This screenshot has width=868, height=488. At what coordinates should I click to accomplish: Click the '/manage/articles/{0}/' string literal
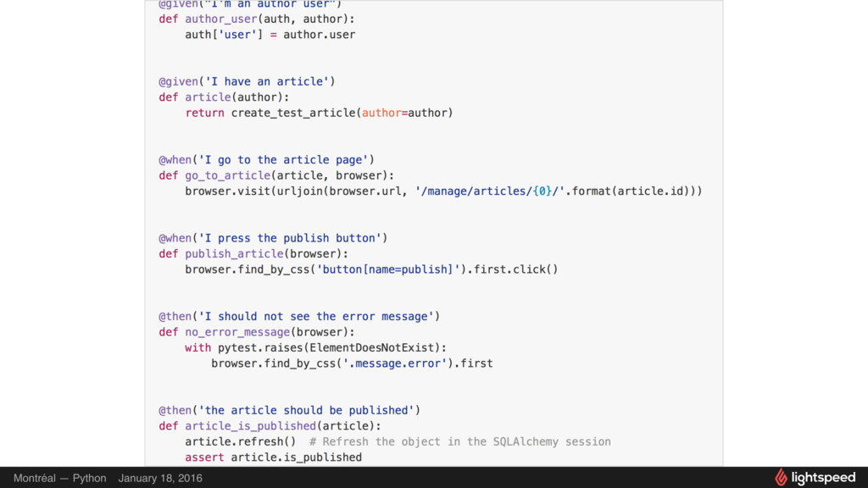pos(490,191)
